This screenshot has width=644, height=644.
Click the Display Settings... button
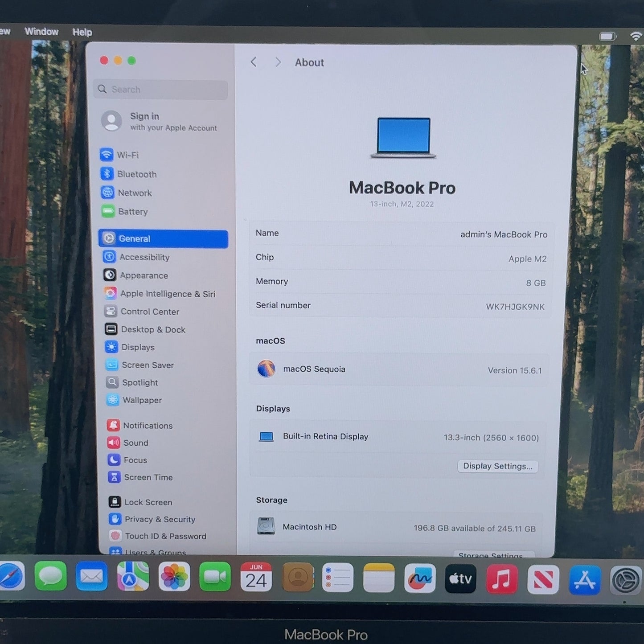tap(497, 466)
